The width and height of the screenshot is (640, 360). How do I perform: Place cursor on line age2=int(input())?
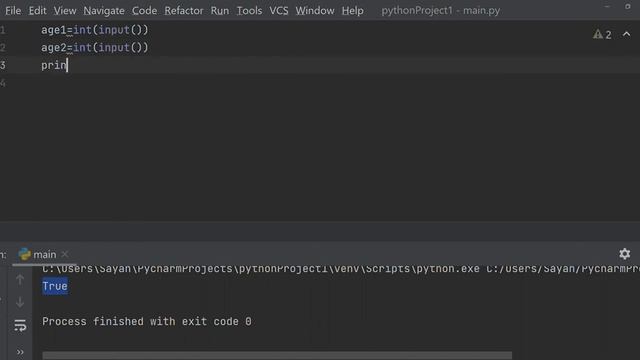pos(95,48)
